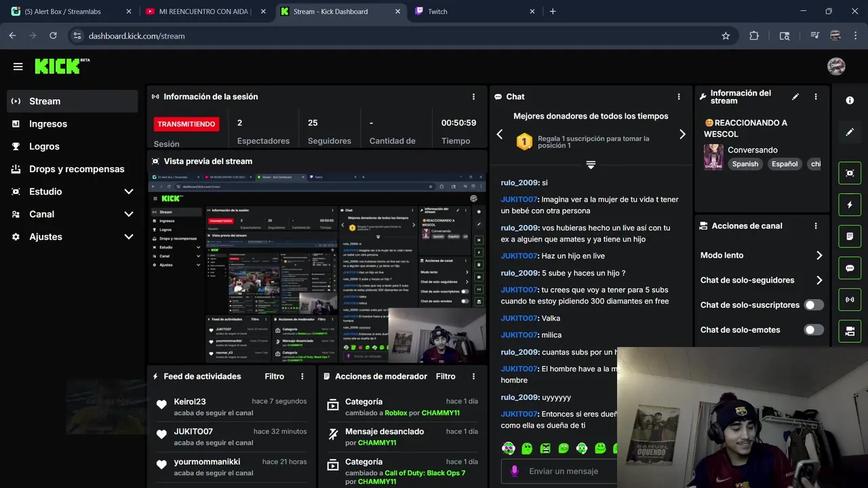Click the Roblox category link
This screenshot has width=868, height=488.
(x=396, y=413)
